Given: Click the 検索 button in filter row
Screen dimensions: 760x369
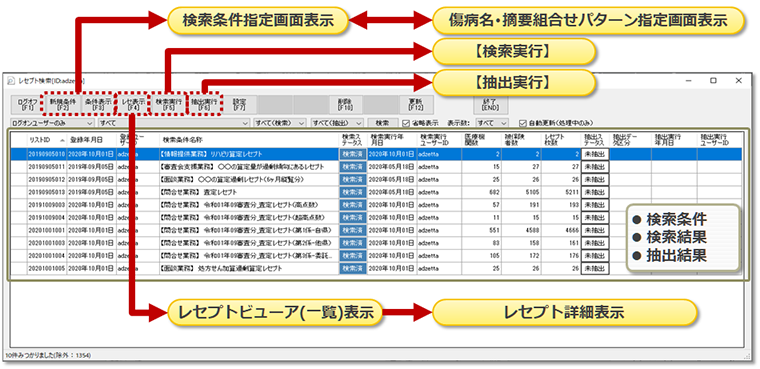Looking at the screenshot, I should [382, 123].
